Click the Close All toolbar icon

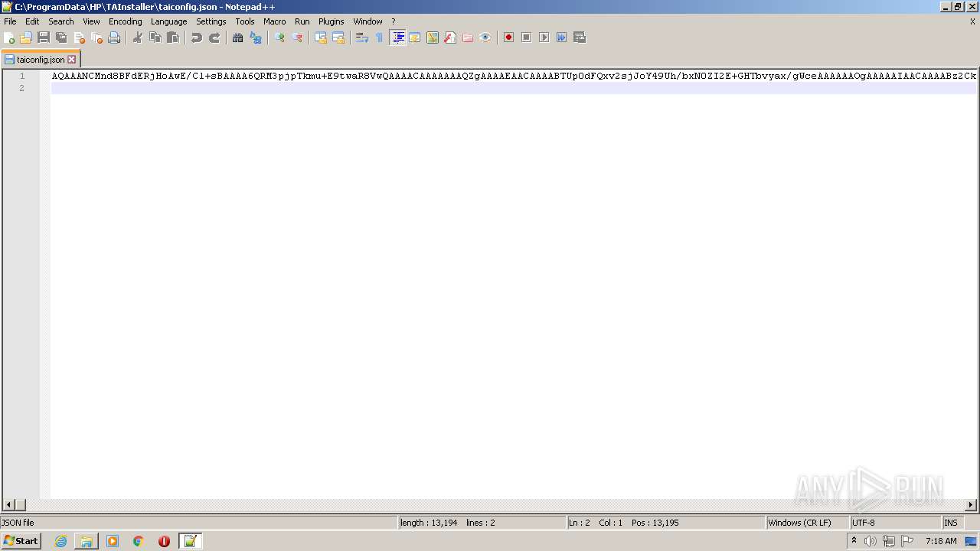tap(96, 37)
